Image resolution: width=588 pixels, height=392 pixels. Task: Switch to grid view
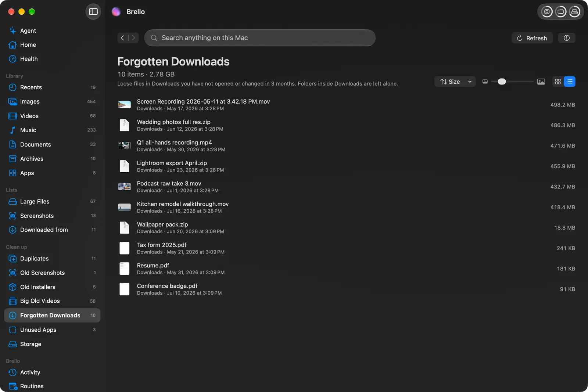point(558,82)
